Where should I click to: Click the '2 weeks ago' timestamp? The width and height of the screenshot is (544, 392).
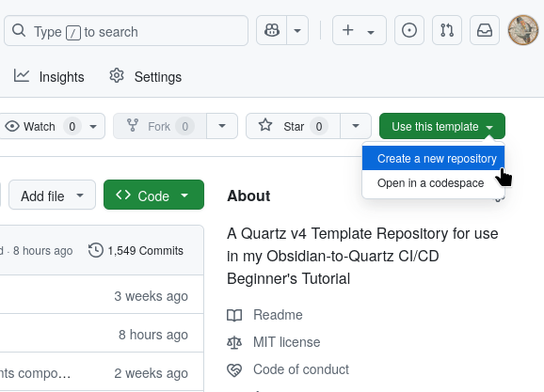pos(151,373)
